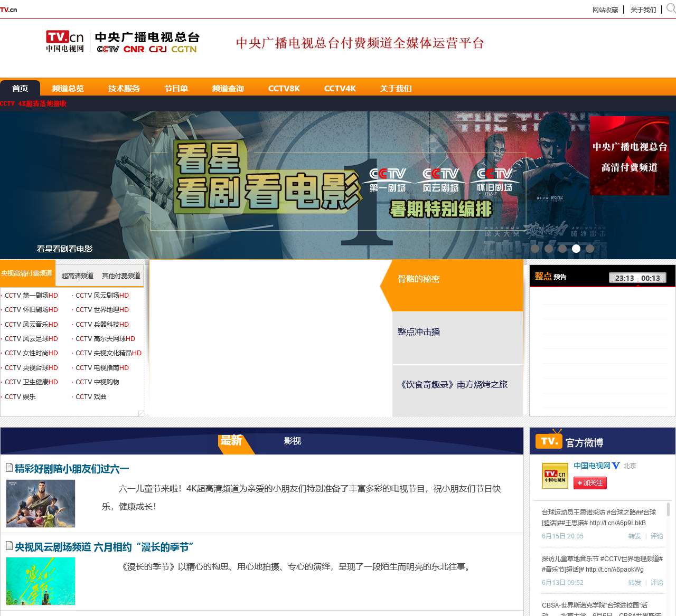Open 频道查询 in the navigation bar
This screenshot has width=676, height=616.
228,88
